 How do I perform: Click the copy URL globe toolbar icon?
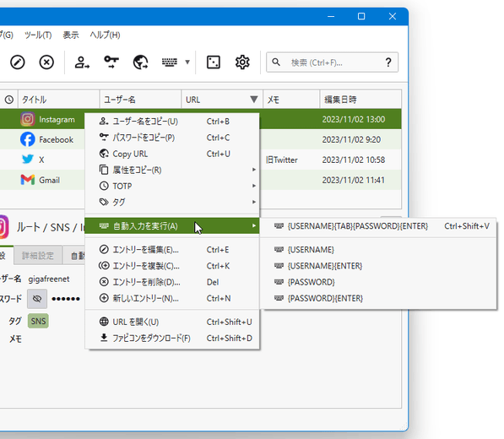[140, 62]
